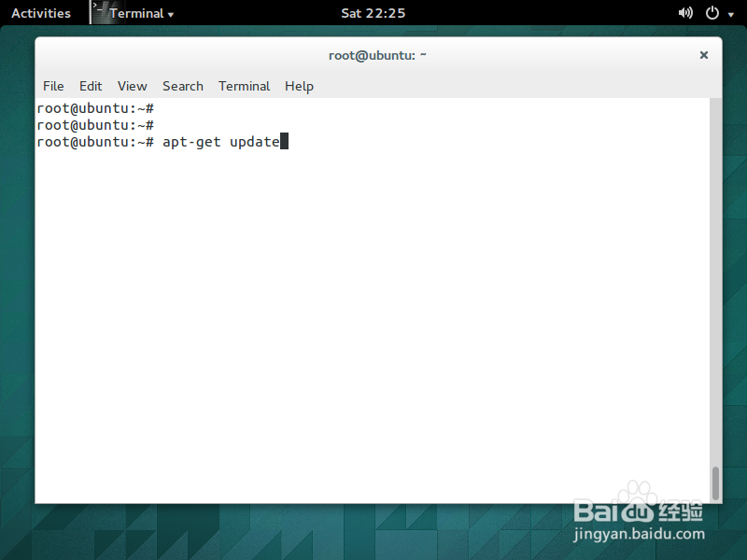Open the Edit menu

pos(90,86)
